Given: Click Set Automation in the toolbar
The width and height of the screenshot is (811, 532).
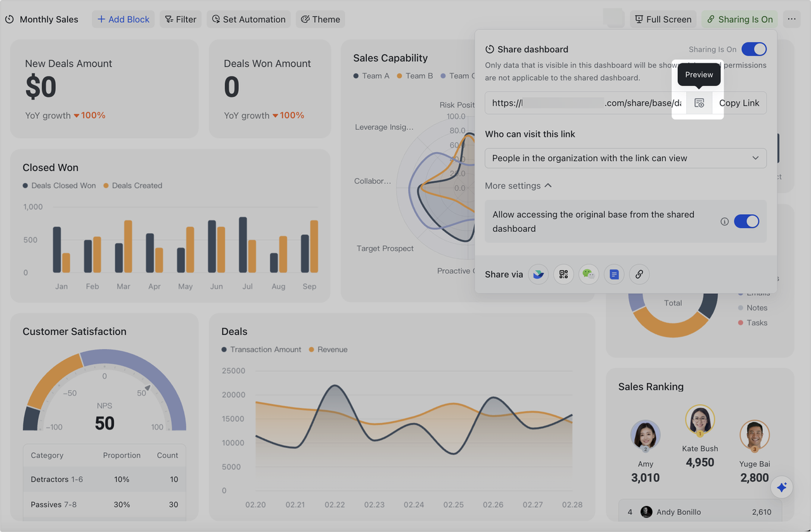Looking at the screenshot, I should (x=248, y=20).
